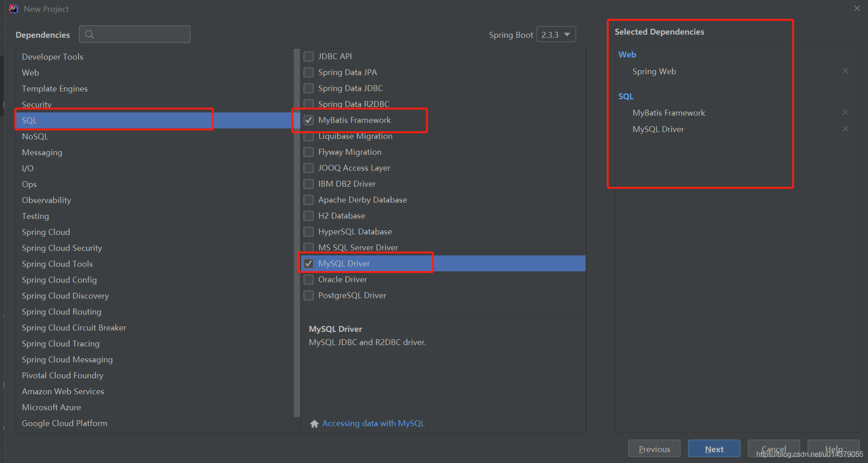Uncheck the MyBatis Framework checkbox
This screenshot has height=463, width=868.
point(309,120)
